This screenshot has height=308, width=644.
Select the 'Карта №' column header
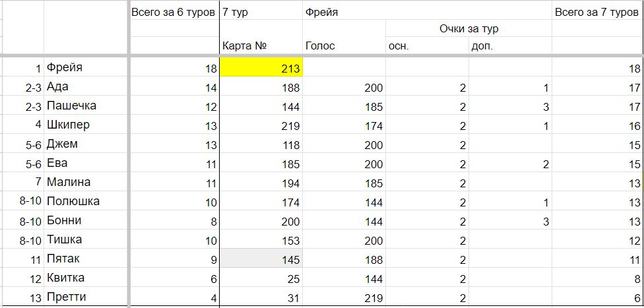click(261, 46)
